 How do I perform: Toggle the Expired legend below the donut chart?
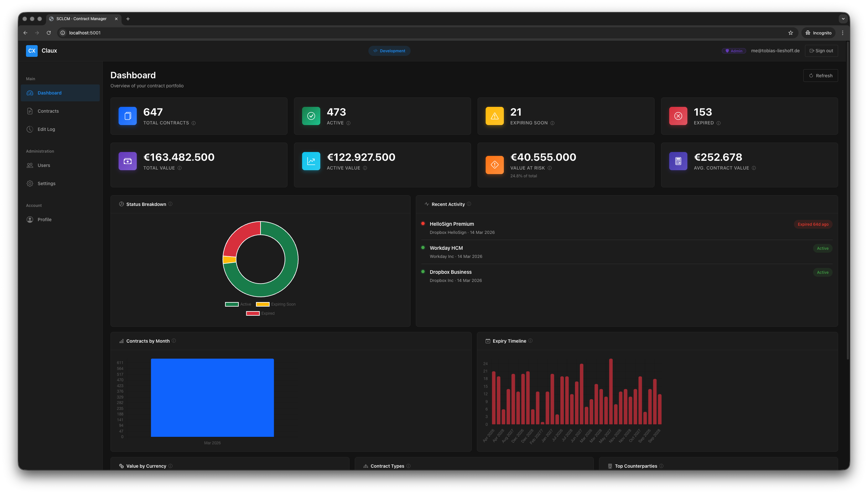pyautogui.click(x=261, y=313)
